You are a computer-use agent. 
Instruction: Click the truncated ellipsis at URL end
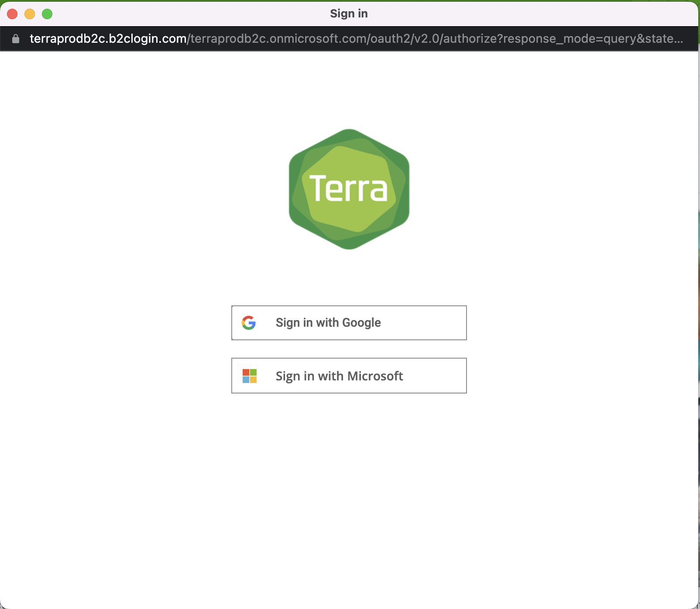[x=678, y=40]
